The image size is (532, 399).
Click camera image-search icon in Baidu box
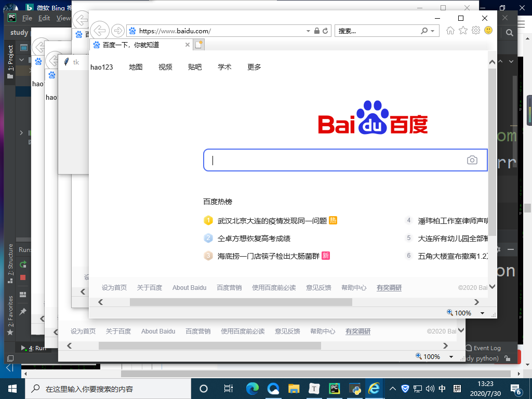coord(472,160)
